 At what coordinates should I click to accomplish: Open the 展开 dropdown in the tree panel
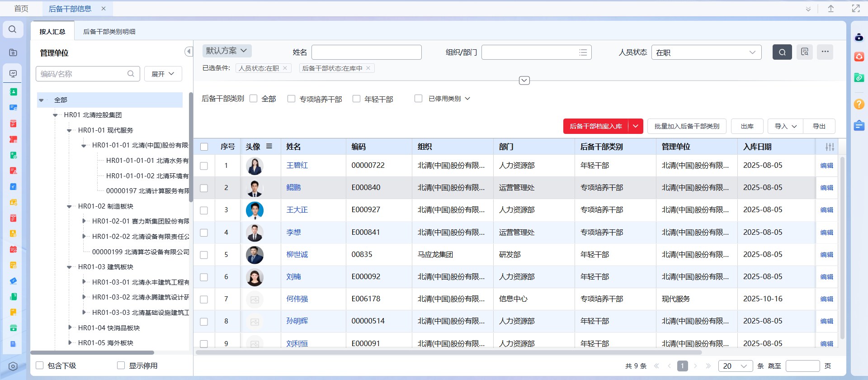(163, 74)
